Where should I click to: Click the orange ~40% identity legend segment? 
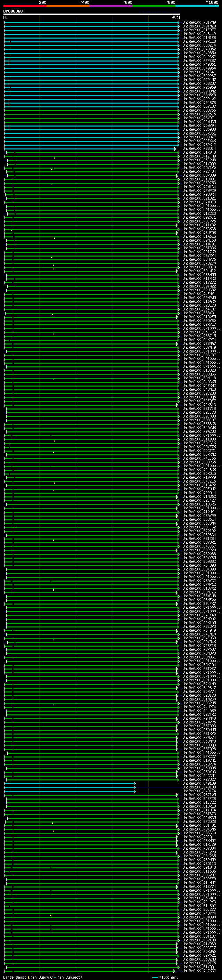coord(68,6)
